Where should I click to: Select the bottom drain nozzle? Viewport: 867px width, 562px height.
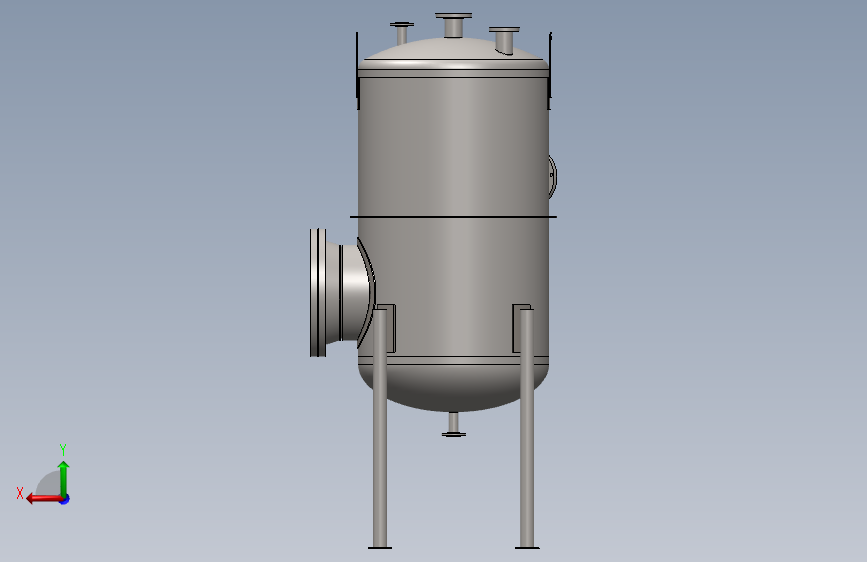pos(453,424)
